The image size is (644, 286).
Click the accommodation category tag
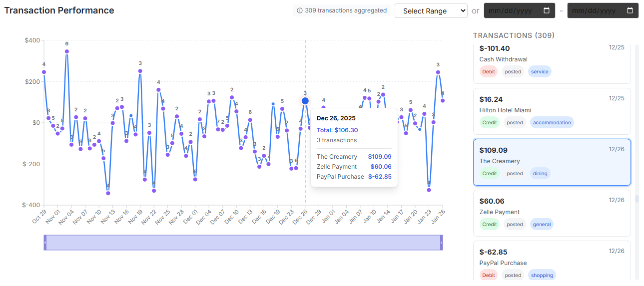552,122
